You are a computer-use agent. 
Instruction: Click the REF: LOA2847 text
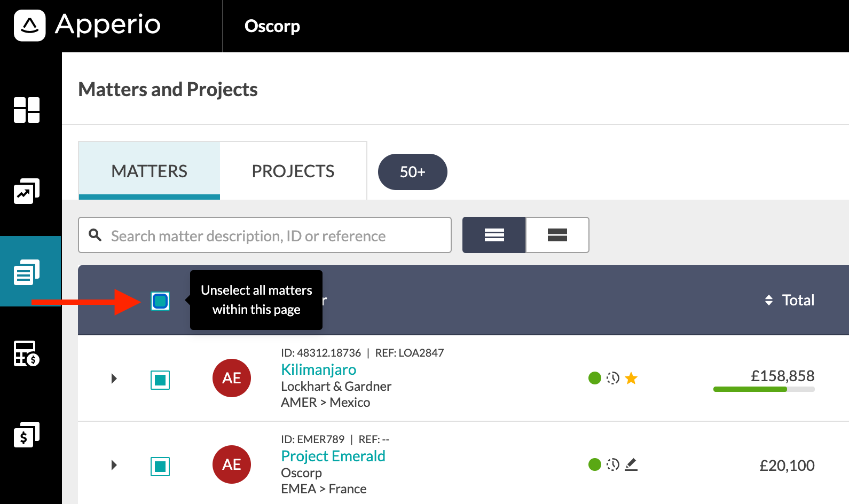[410, 353]
